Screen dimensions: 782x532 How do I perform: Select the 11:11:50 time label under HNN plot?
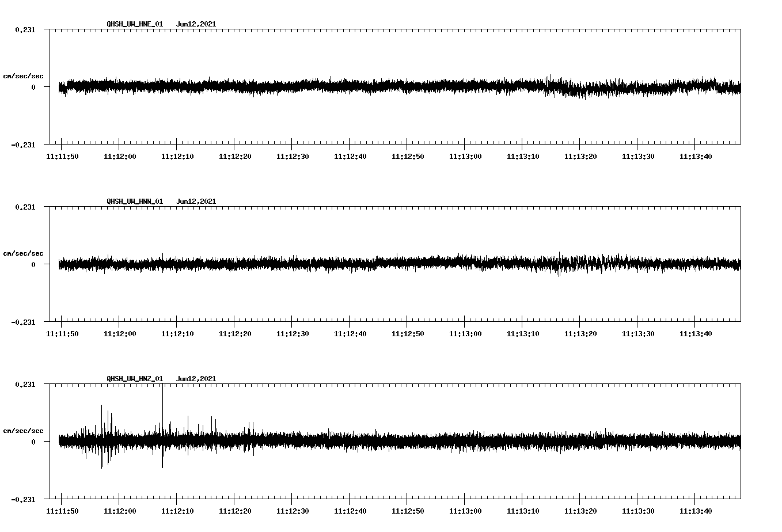point(62,334)
